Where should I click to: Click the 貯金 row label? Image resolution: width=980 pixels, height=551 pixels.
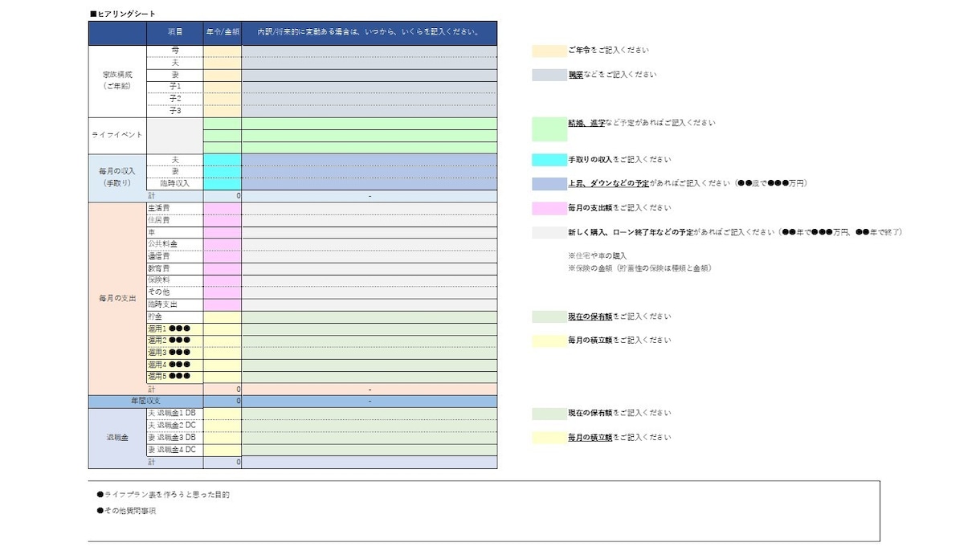pyautogui.click(x=175, y=316)
